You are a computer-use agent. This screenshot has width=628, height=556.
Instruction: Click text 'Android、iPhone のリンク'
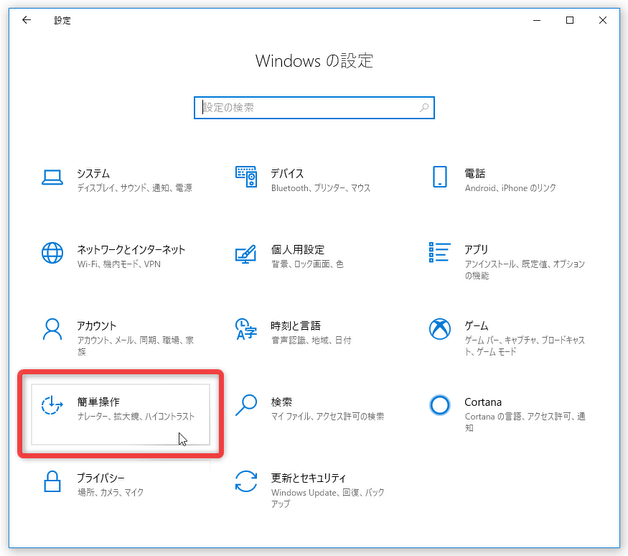510,188
